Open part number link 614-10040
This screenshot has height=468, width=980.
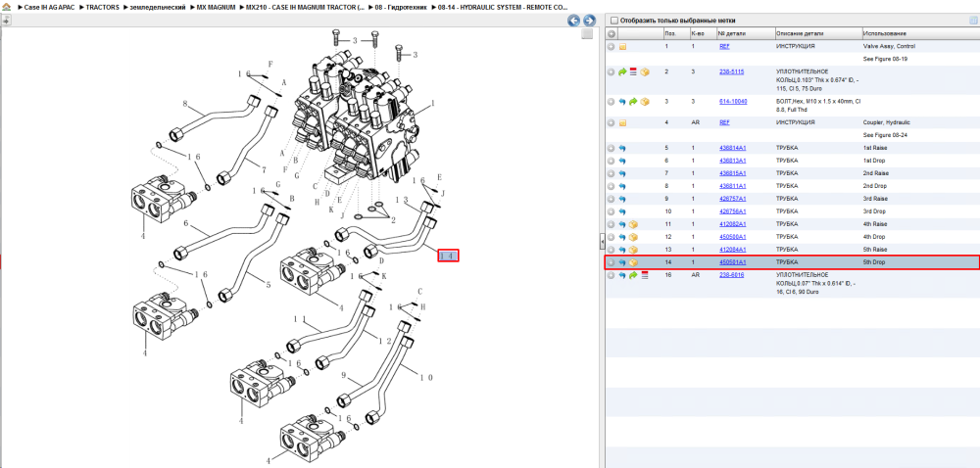(733, 101)
